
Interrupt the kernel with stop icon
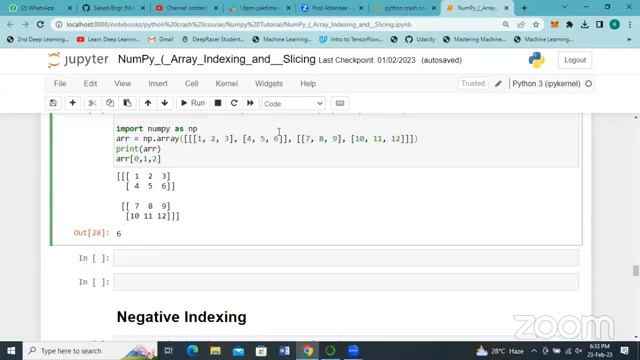pos(218,103)
